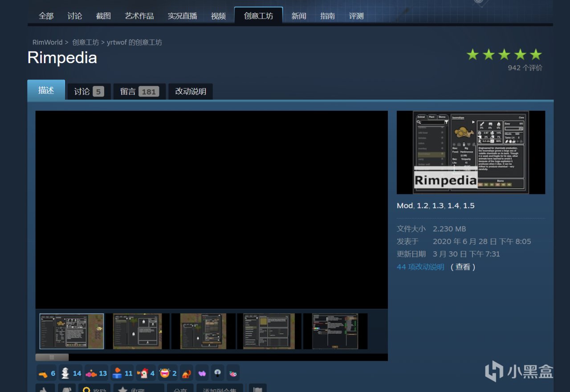Follow the RimWorld breadcrumb link
570x392 pixels.
click(x=48, y=42)
